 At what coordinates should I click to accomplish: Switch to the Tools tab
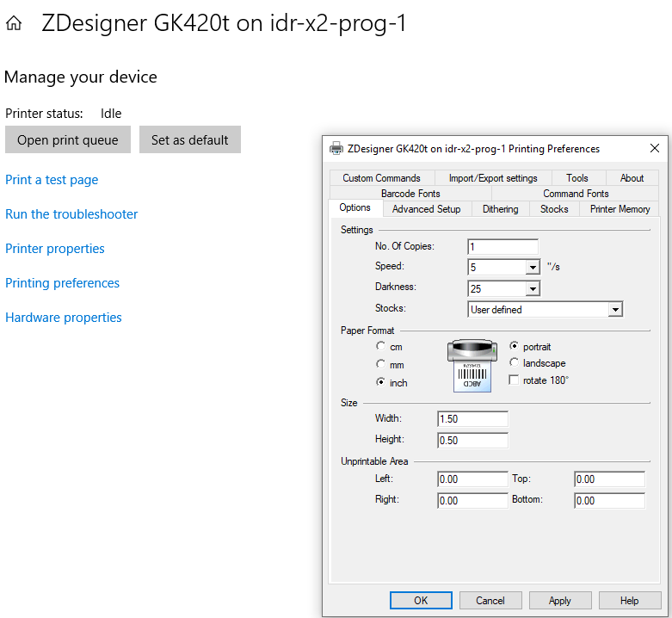point(576,178)
